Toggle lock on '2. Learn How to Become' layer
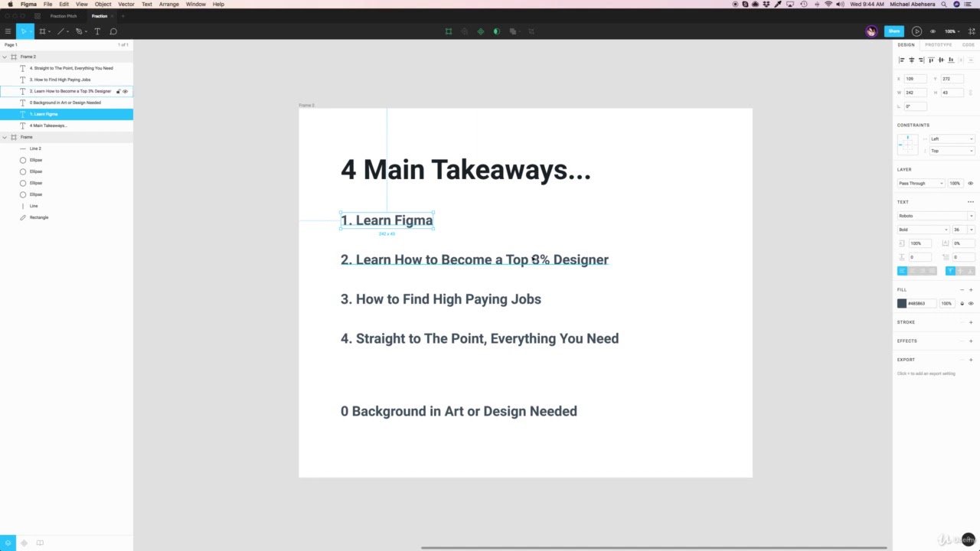Viewport: 980px width, 551px height. [118, 91]
